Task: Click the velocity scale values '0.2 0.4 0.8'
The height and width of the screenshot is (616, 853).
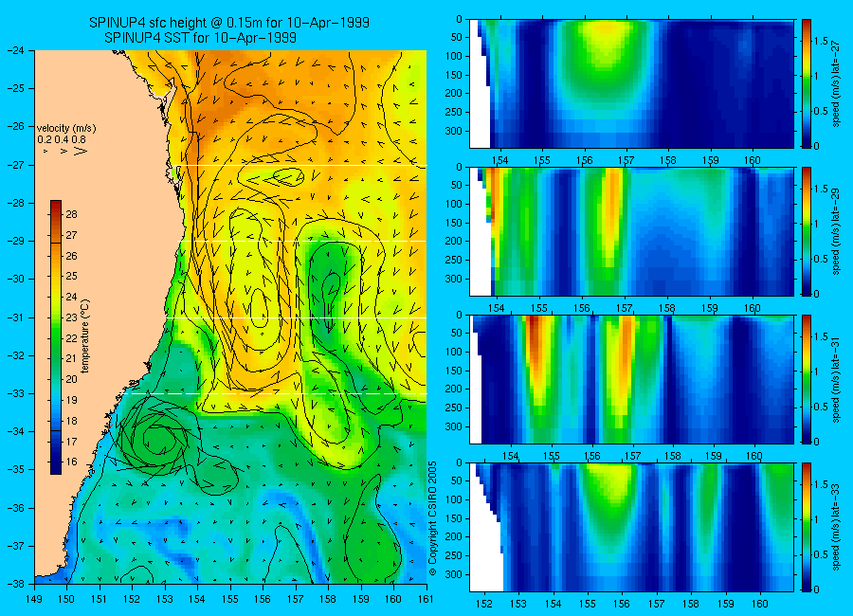Action: pyautogui.click(x=62, y=139)
